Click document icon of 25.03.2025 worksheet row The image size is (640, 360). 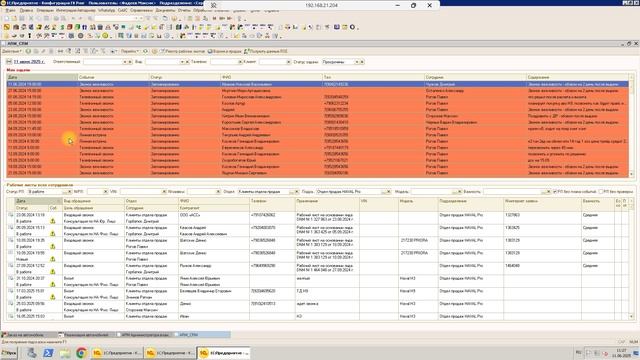point(11,304)
